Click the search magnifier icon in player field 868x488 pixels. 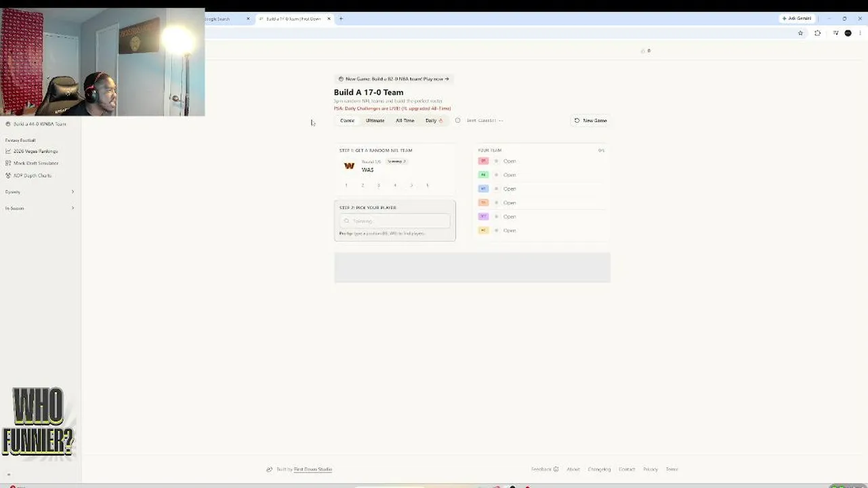click(x=346, y=221)
